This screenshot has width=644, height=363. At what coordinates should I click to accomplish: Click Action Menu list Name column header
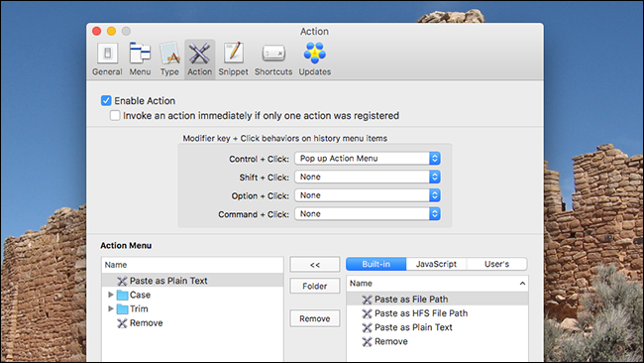[192, 265]
